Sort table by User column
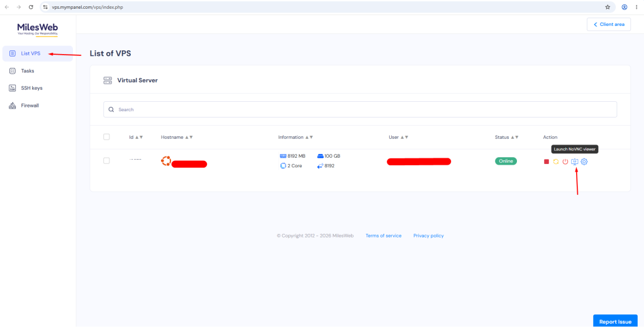Screen dimensions: 644x335 coord(398,137)
